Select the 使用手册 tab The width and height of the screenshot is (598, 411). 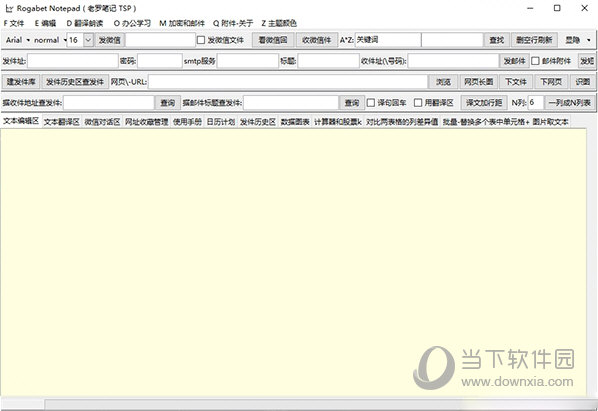coord(187,122)
